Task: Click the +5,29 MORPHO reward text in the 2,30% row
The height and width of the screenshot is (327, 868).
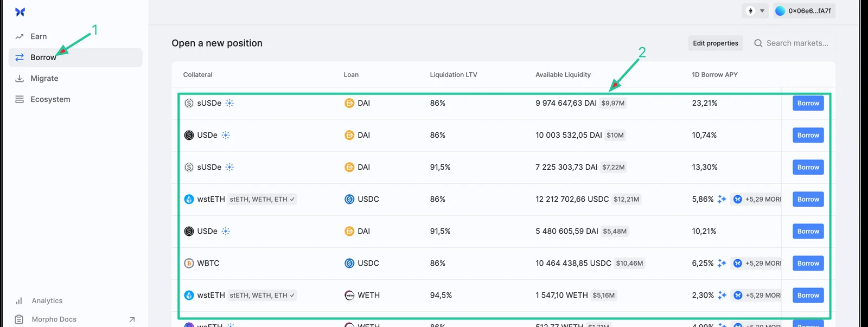Action: [x=763, y=295]
